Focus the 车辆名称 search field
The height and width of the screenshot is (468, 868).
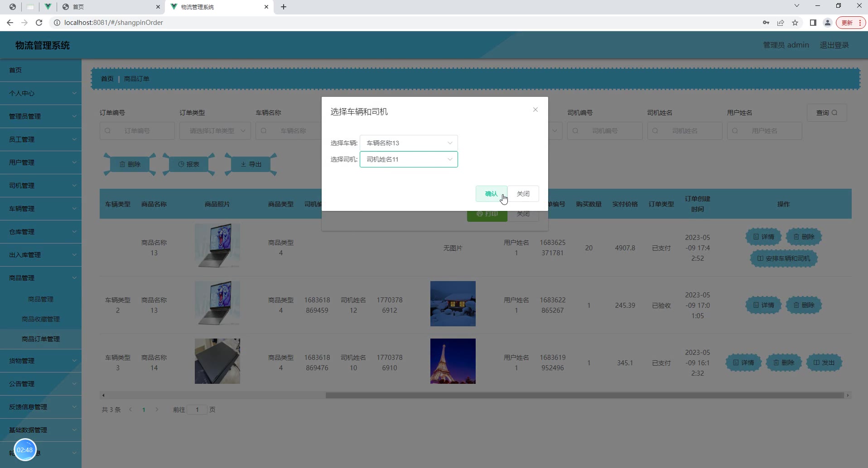pyautogui.click(x=289, y=131)
